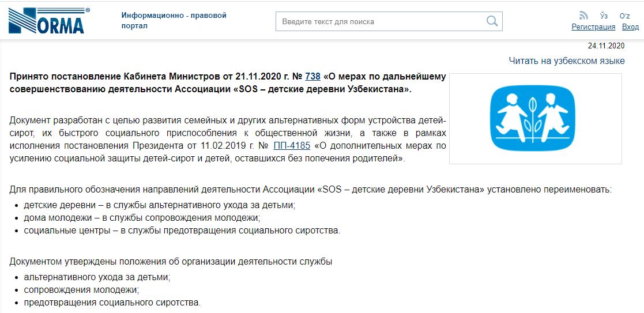Open the Регистрация link

593,27
